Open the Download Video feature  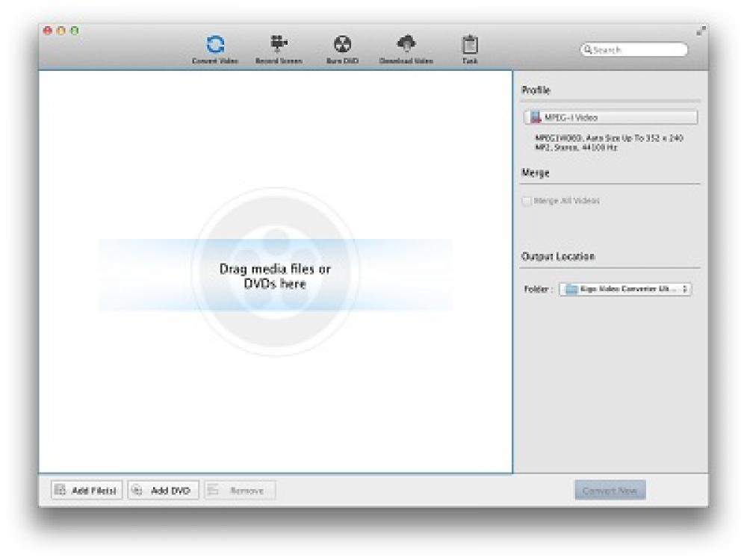pos(406,45)
